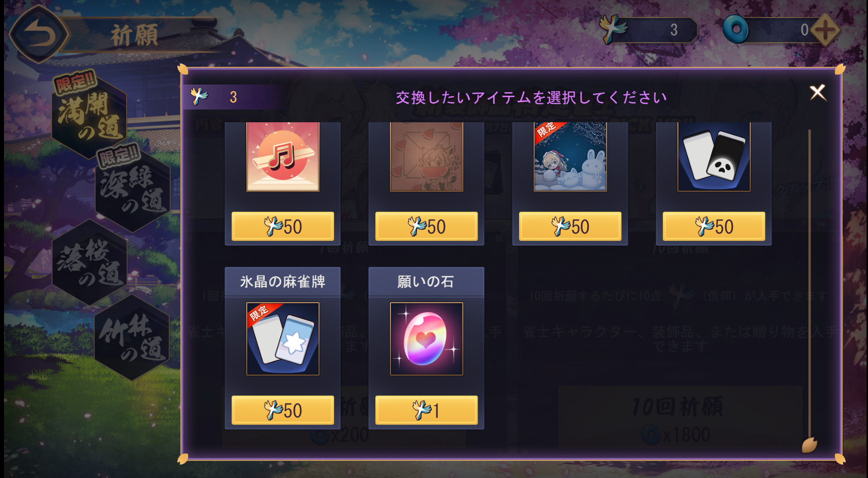Screen dimensions: 868x478
Task: Select the ghost mahjong tile item
Action: point(714,157)
